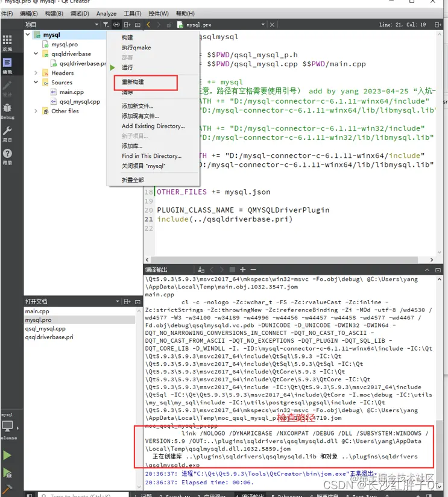Collapse the mysql project root node
The height and width of the screenshot is (497, 448).
point(28,34)
